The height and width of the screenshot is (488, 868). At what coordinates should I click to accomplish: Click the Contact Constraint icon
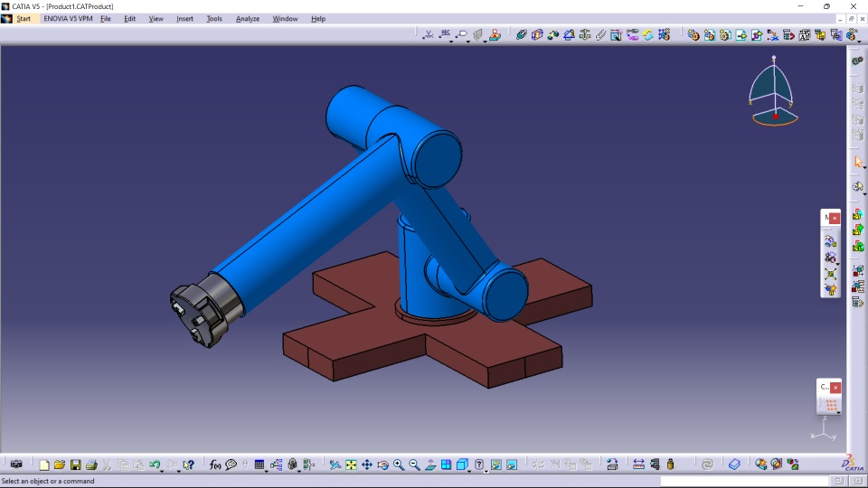tap(537, 35)
